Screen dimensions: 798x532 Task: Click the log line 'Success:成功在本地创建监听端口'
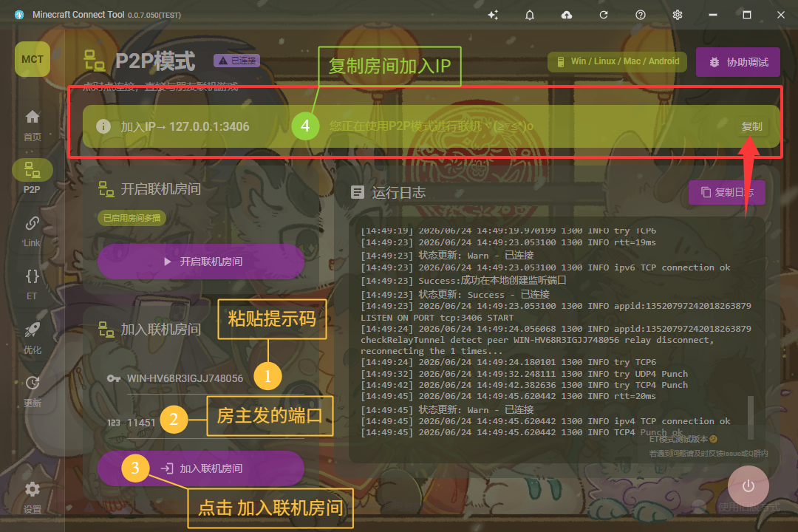point(463,281)
